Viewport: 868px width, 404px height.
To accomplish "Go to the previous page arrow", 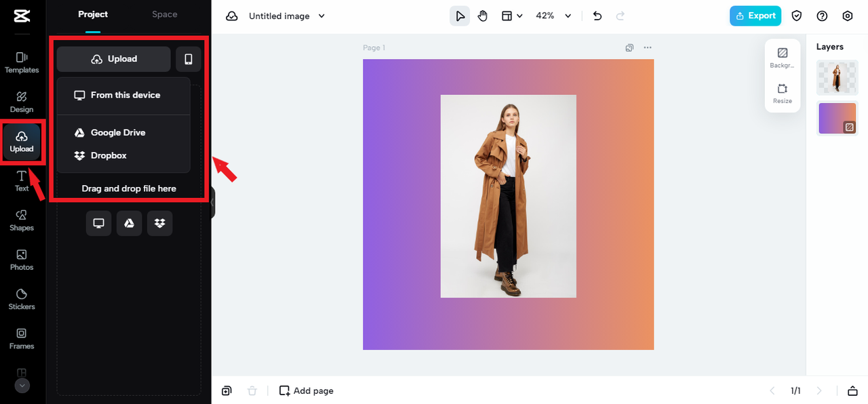I will [772, 391].
